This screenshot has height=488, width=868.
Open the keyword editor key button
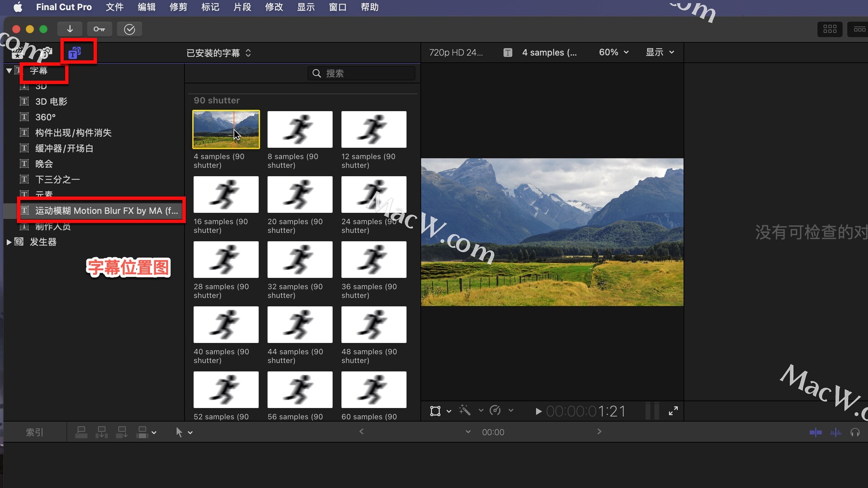coord(99,29)
